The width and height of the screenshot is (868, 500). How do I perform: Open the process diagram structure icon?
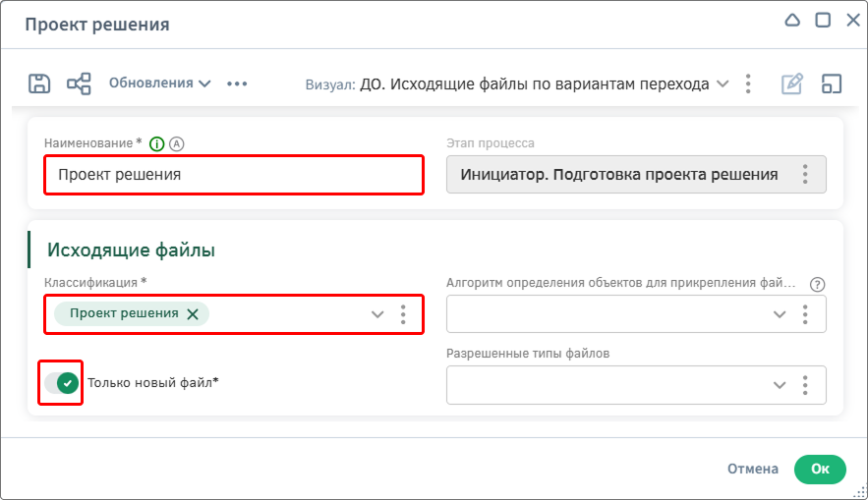[x=79, y=83]
